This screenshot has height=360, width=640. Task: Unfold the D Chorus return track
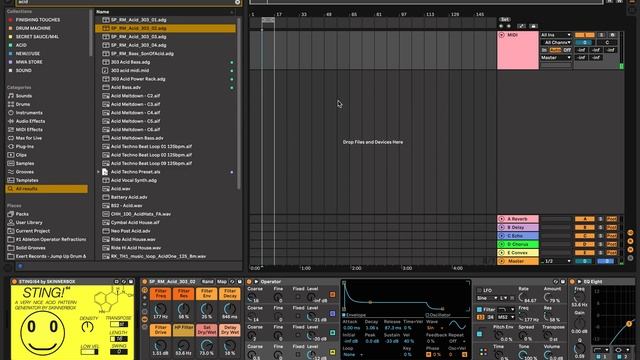click(x=502, y=244)
